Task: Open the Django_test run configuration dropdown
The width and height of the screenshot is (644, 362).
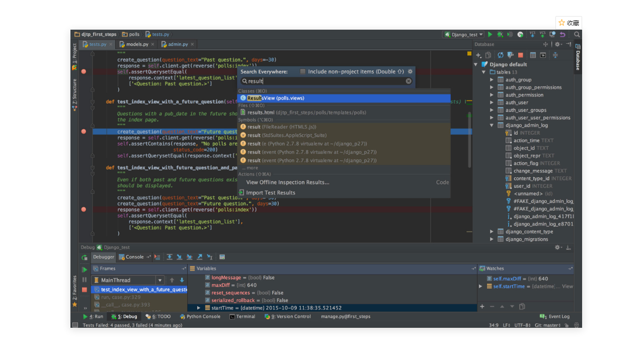Action: (463, 35)
